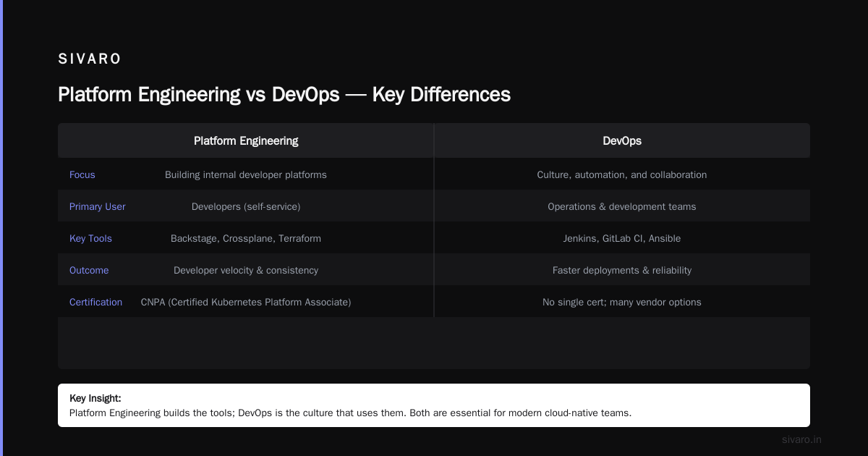Select the Platform Engineering column header
Image resolution: width=868 pixels, height=456 pixels.
pyautogui.click(x=246, y=140)
